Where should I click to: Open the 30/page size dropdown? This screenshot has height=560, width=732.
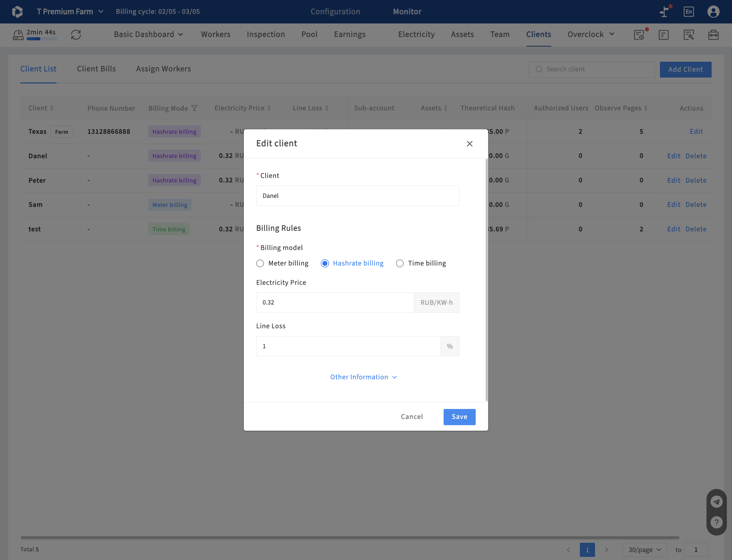[x=644, y=550]
